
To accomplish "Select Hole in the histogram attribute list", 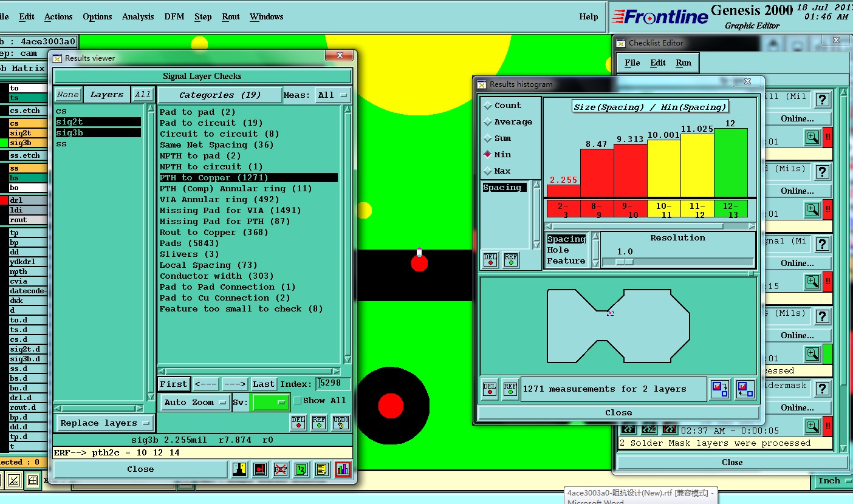I will [558, 250].
